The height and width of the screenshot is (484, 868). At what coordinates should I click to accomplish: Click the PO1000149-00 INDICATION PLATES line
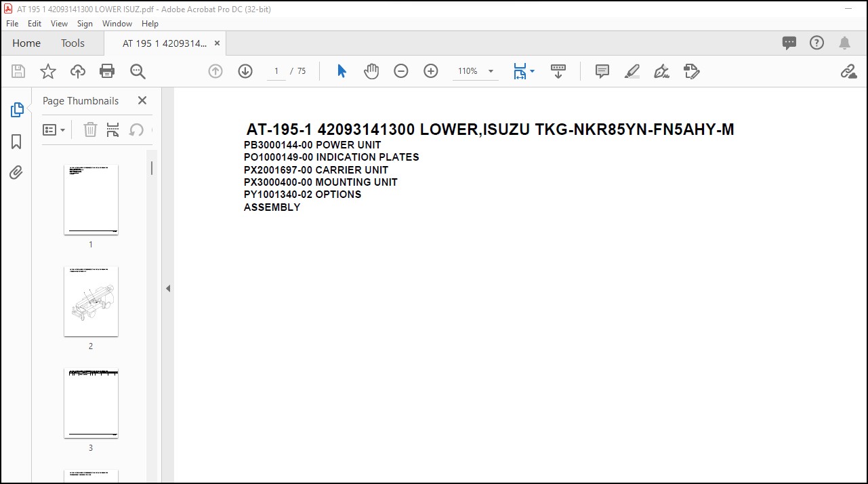coord(331,157)
